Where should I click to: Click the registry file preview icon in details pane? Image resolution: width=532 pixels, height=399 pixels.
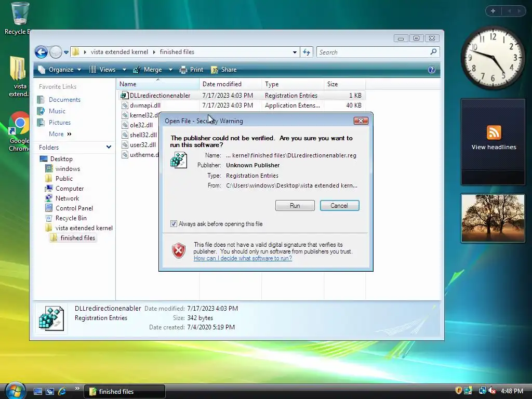point(51,318)
